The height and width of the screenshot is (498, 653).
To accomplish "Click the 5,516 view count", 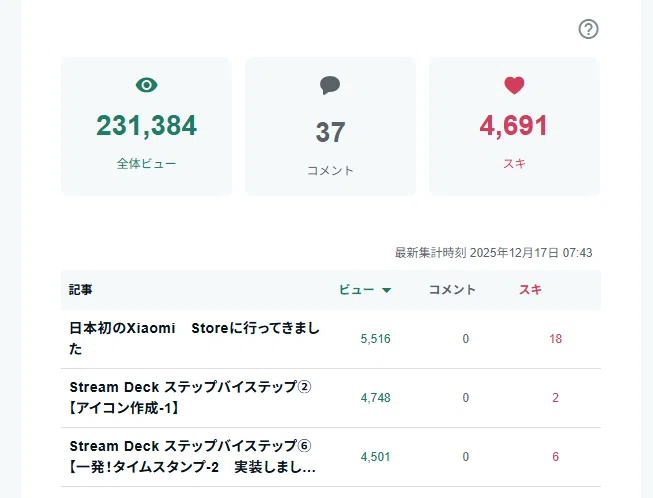I will [x=376, y=339].
